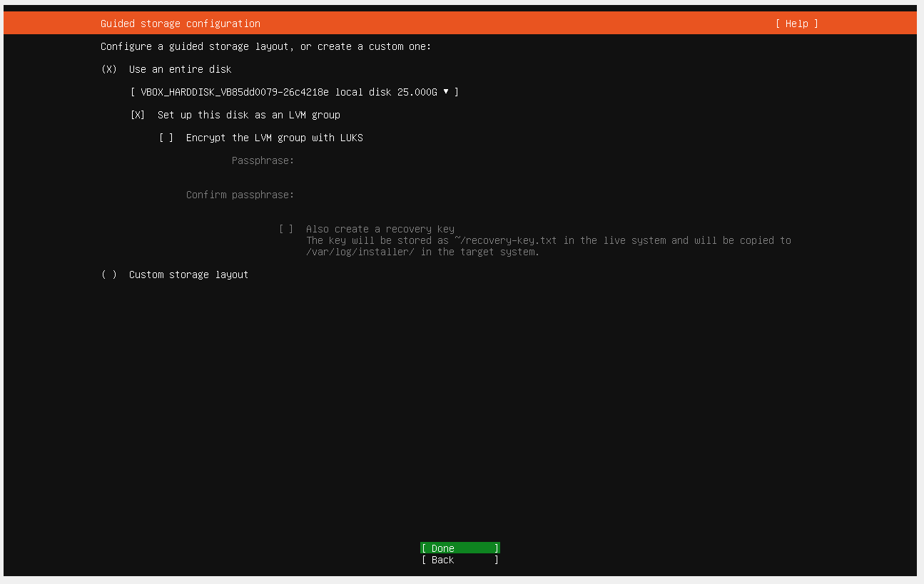Open the VBOX_HARDDISK disk selector
Image resolution: width=924 pixels, height=584 pixels.
(295, 92)
